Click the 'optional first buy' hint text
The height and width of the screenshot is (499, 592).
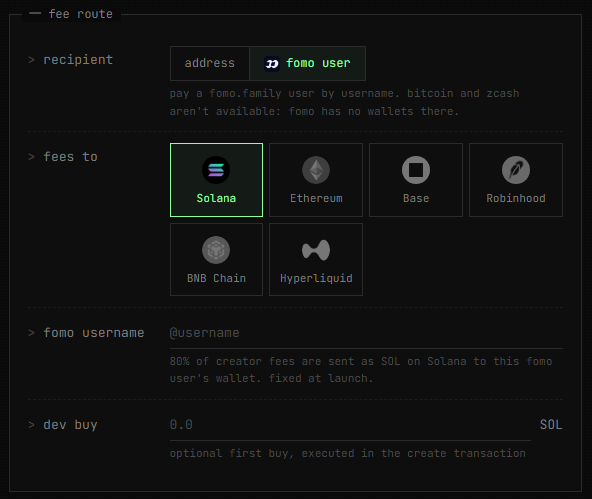tap(347, 453)
